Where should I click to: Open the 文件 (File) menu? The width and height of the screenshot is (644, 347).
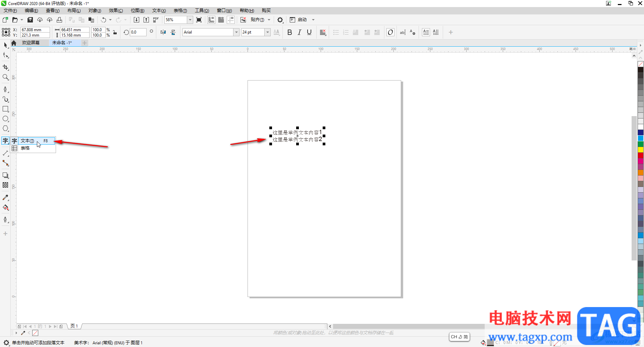(10, 11)
